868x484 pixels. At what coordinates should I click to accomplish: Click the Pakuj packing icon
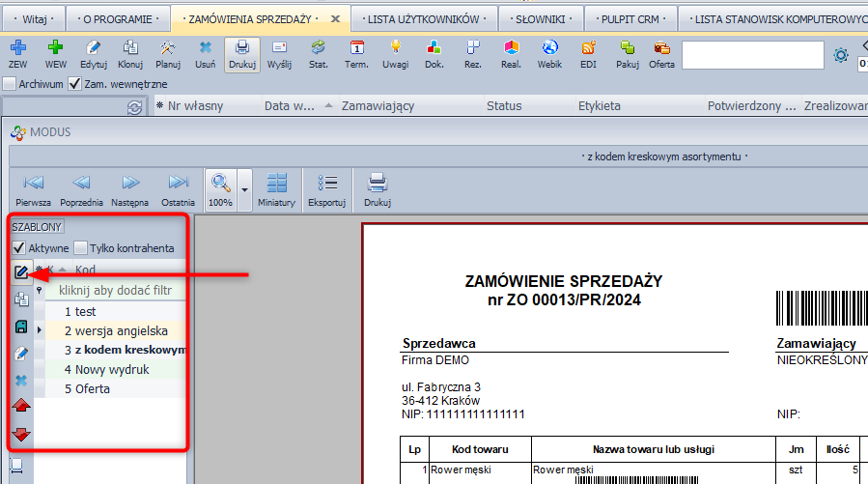628,48
